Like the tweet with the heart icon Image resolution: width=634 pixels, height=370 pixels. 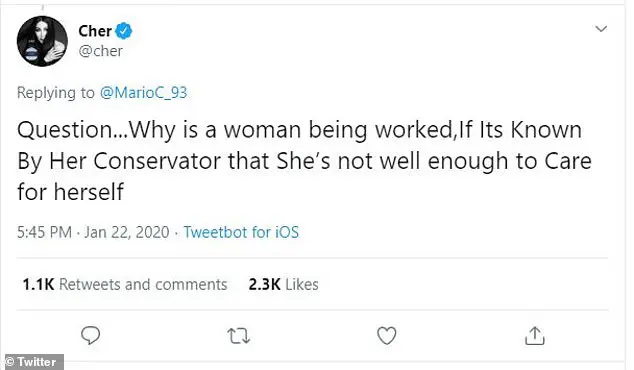387,336
